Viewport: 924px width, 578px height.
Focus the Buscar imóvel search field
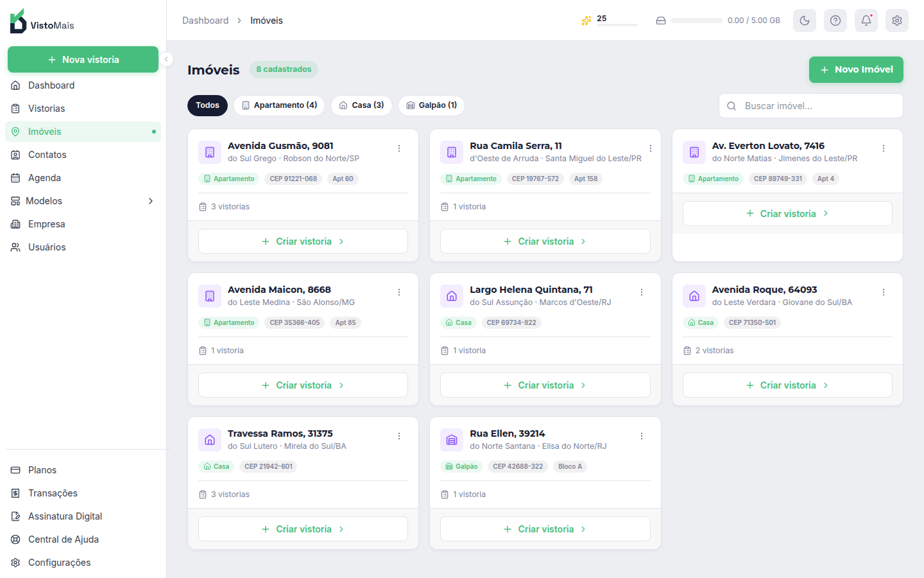pyautogui.click(x=811, y=106)
